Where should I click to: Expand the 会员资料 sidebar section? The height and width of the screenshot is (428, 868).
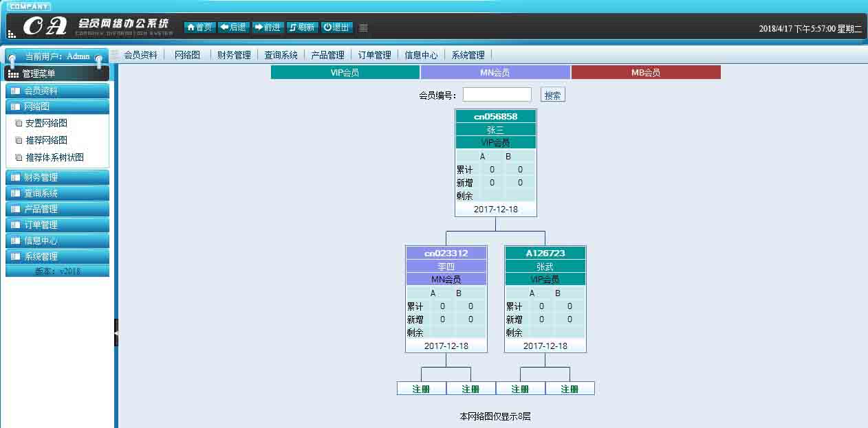tap(57, 91)
